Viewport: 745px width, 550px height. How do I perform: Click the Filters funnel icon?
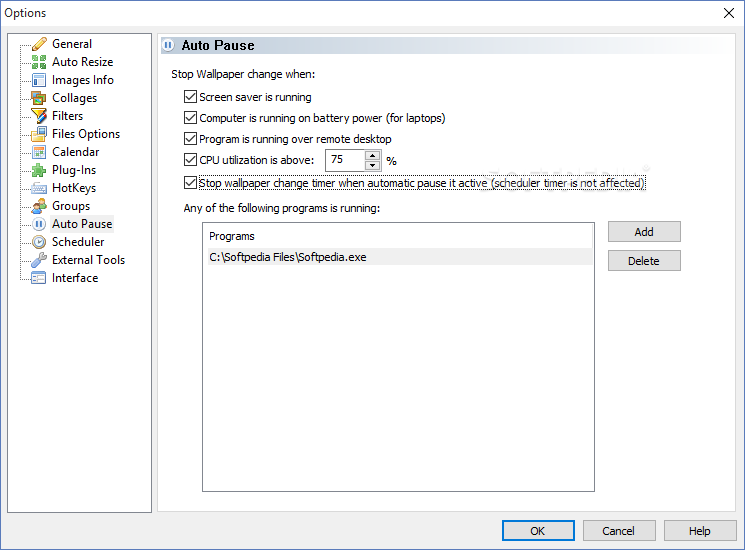39,116
